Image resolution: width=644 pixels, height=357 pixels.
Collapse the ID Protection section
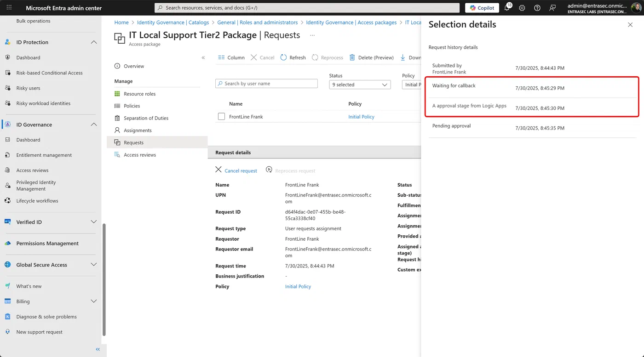[x=94, y=42]
